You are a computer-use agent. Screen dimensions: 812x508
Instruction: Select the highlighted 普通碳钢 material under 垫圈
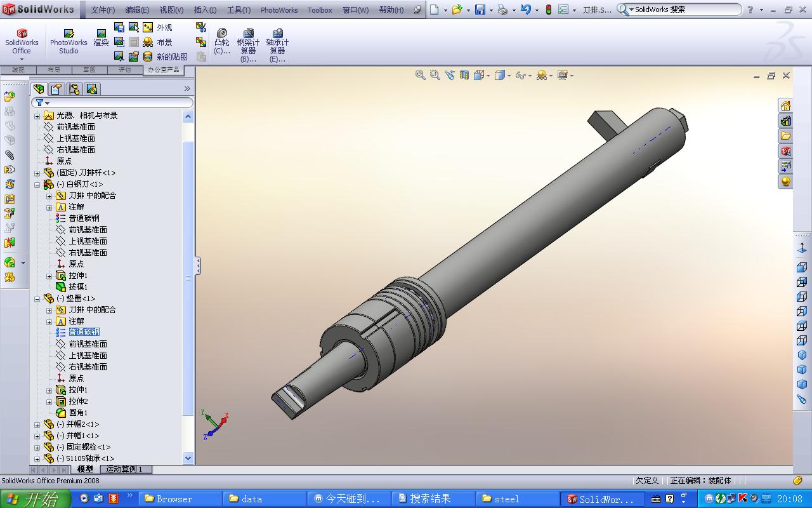coord(84,332)
